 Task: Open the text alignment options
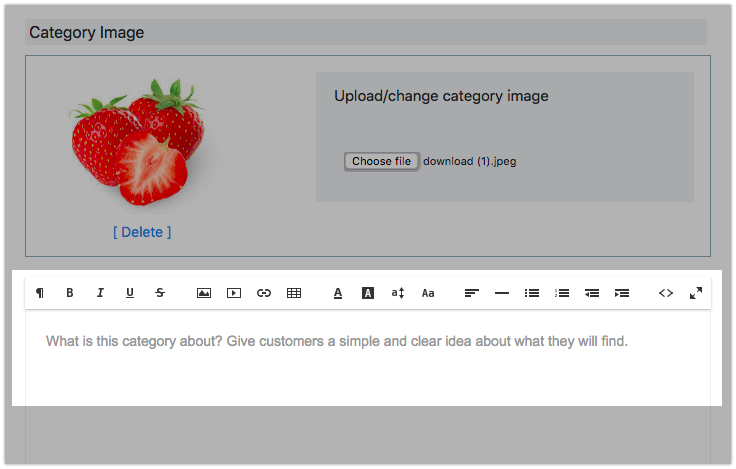[x=472, y=293]
